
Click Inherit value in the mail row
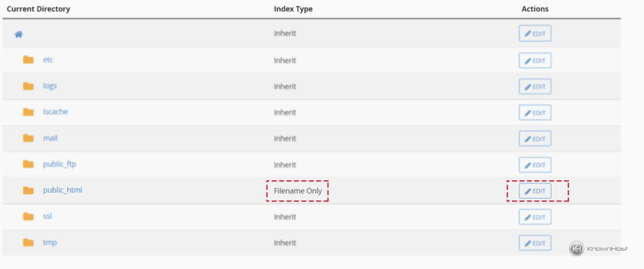tap(285, 139)
